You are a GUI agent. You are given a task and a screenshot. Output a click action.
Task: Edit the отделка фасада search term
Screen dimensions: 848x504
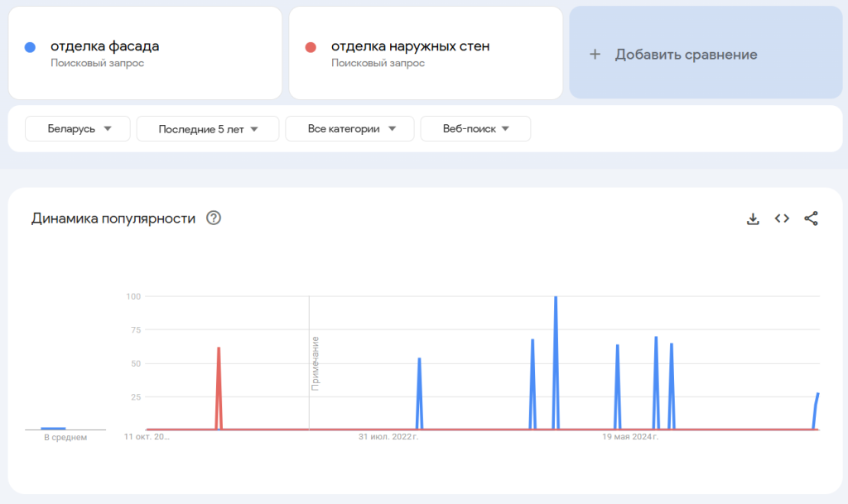point(105,46)
